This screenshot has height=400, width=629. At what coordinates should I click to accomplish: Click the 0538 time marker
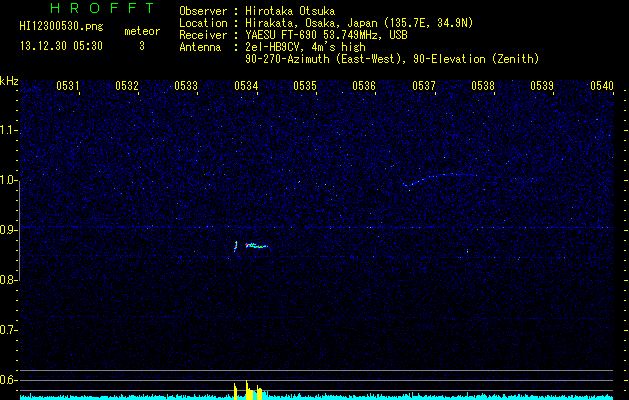tap(483, 86)
